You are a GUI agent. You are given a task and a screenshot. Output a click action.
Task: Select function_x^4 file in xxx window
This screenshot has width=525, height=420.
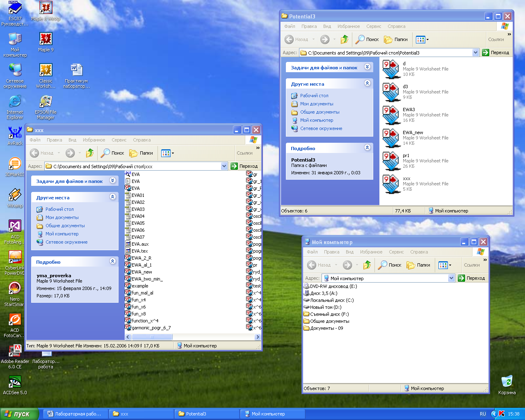click(x=142, y=321)
